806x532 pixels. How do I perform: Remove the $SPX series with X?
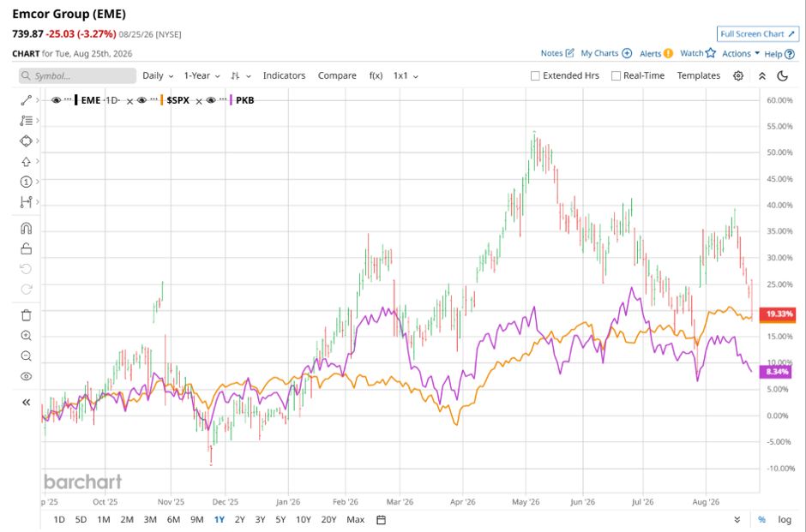pos(198,101)
